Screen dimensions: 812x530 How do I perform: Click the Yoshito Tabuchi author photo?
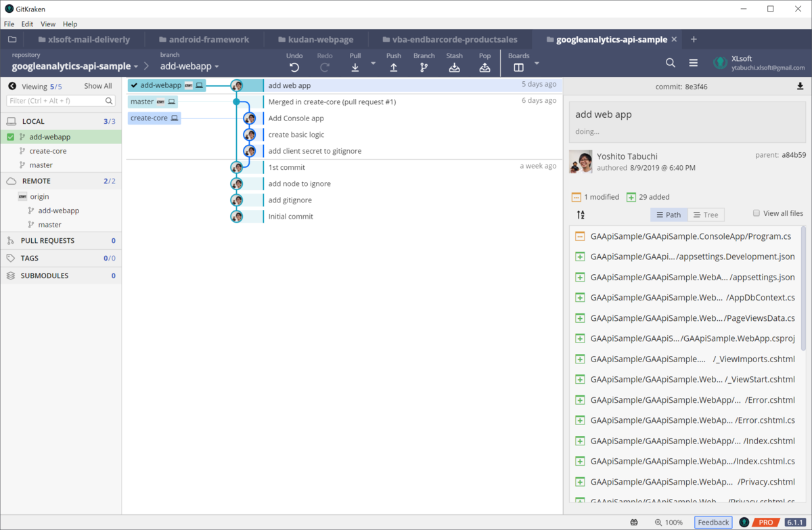pos(581,162)
